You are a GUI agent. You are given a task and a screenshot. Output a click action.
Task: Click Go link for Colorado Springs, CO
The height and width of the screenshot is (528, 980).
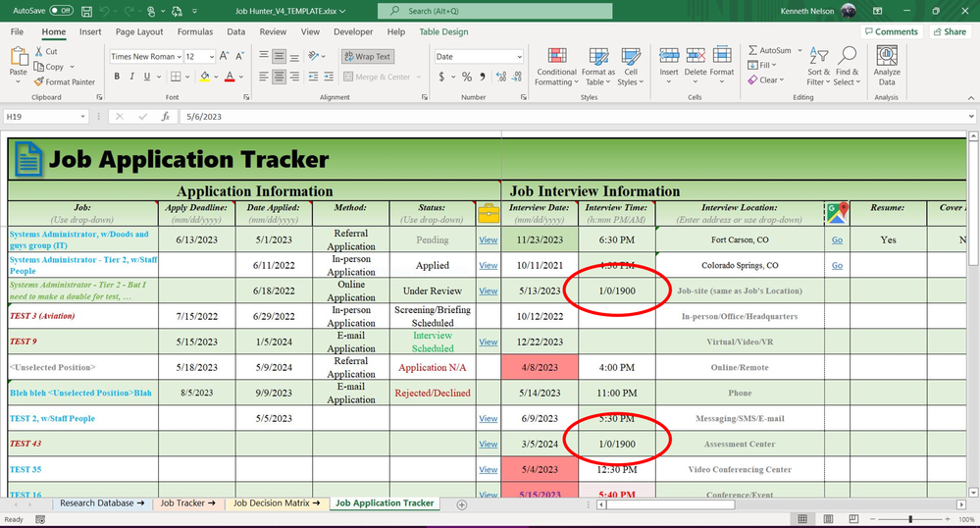pyautogui.click(x=837, y=265)
